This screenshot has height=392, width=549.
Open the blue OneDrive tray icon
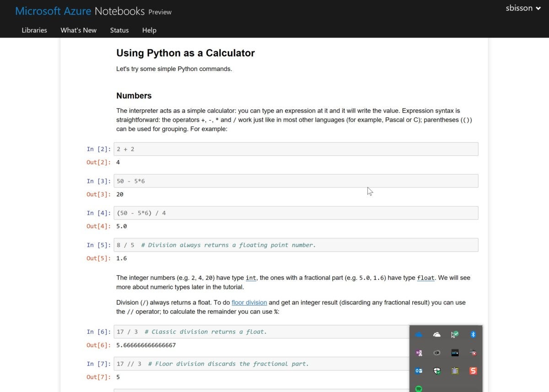(419, 335)
